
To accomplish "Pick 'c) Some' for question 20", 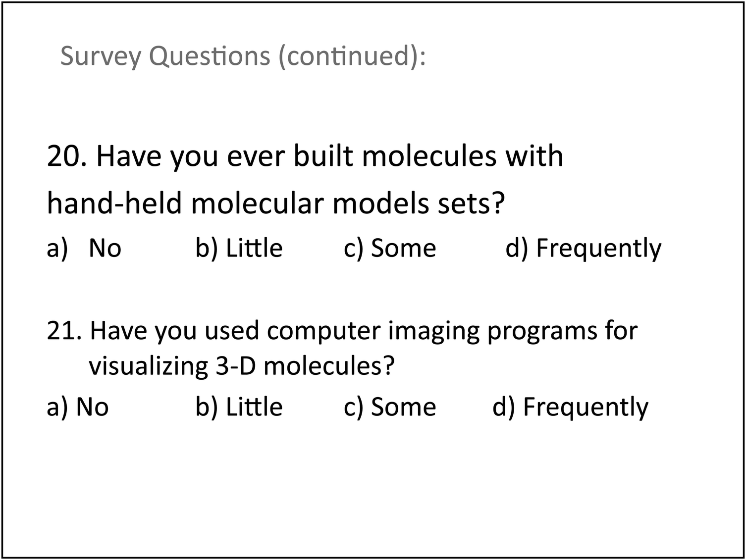I will click(390, 248).
